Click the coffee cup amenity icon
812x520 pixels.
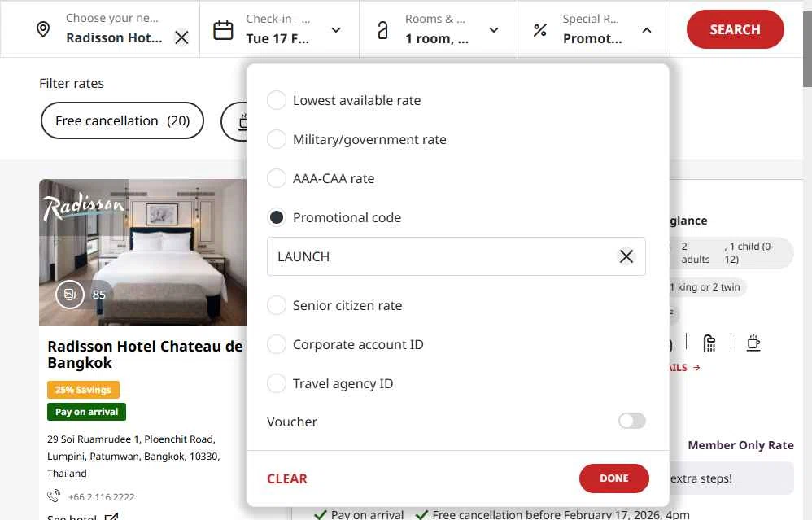click(x=753, y=343)
